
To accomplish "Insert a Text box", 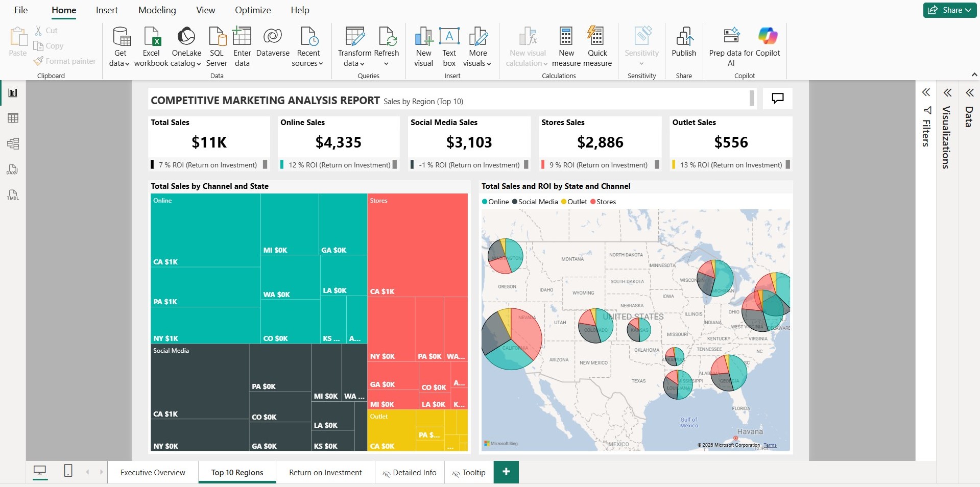I will tap(449, 46).
